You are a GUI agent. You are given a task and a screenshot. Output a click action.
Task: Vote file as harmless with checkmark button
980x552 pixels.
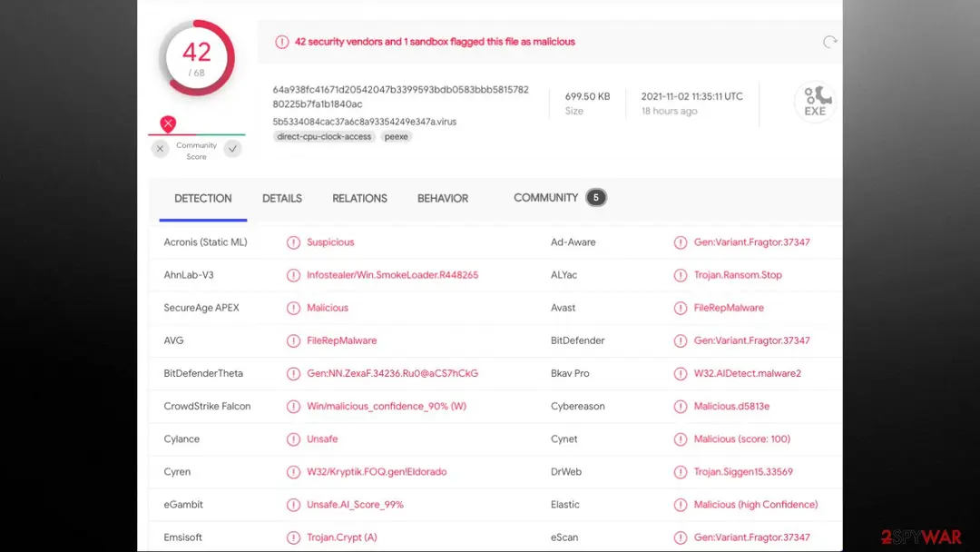(232, 149)
